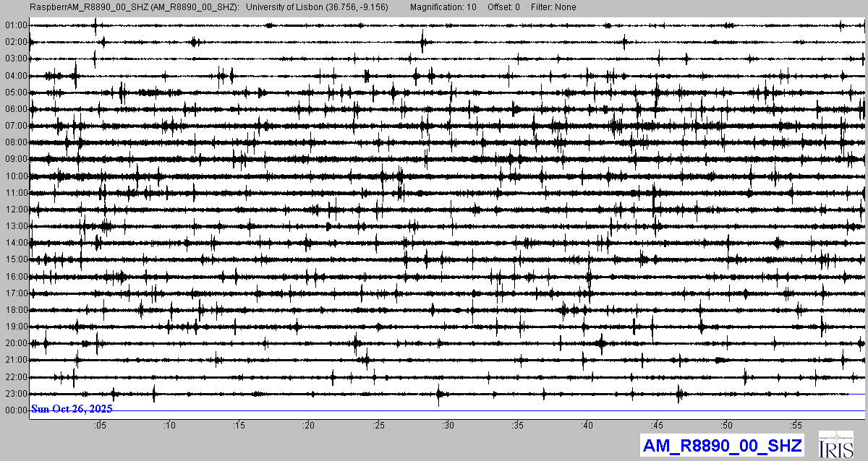Click the :05 minute axis tick label
The image size is (868, 461).
(x=100, y=426)
